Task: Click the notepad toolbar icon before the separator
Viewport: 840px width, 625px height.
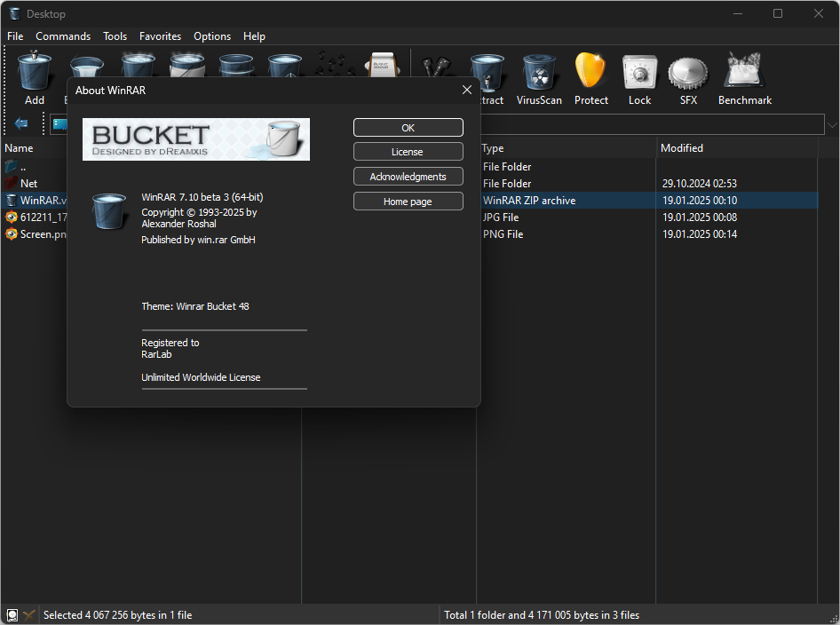Action: pos(382,64)
